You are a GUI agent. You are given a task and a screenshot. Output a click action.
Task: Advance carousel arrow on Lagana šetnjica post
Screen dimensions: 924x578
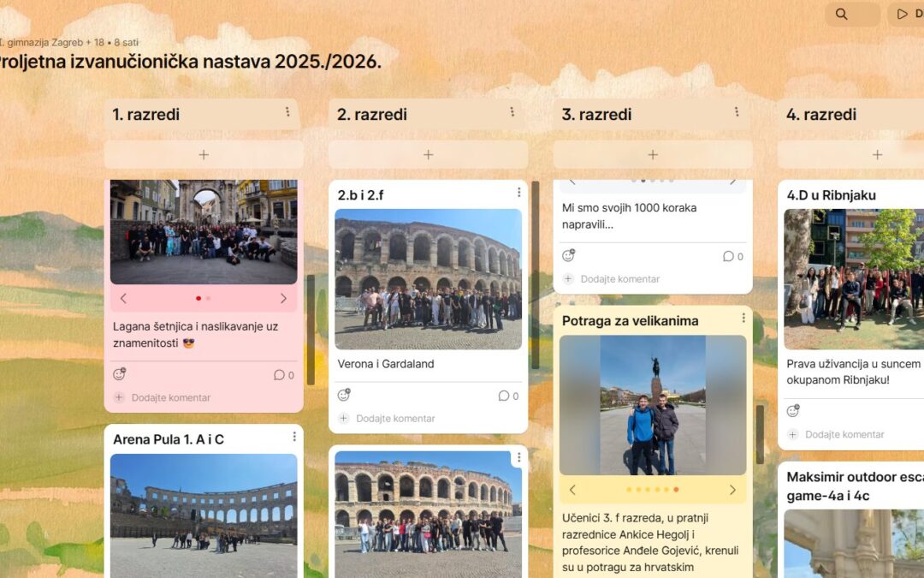pos(283,298)
